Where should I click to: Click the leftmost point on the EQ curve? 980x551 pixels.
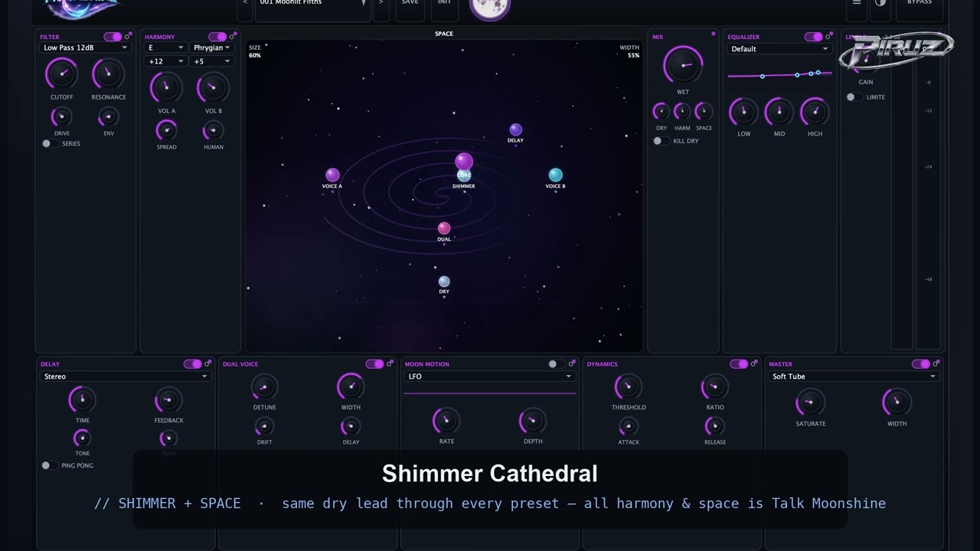pos(763,77)
